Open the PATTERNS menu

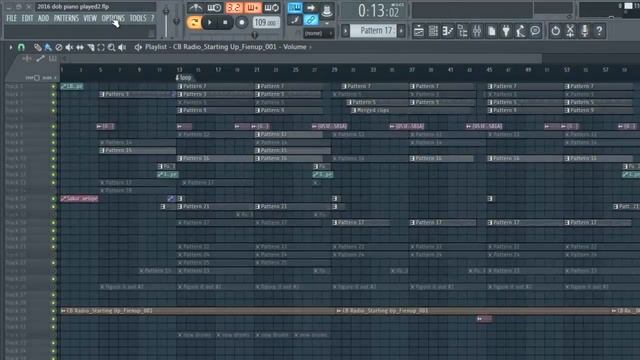(66, 18)
